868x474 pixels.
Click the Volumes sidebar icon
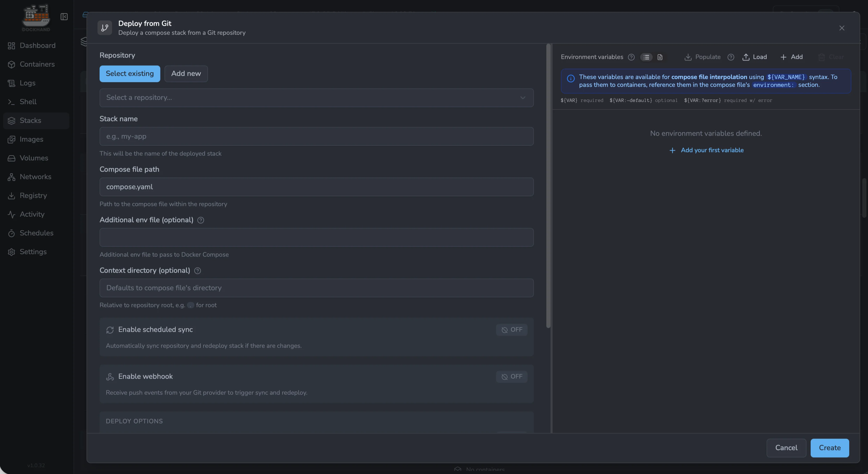11,158
